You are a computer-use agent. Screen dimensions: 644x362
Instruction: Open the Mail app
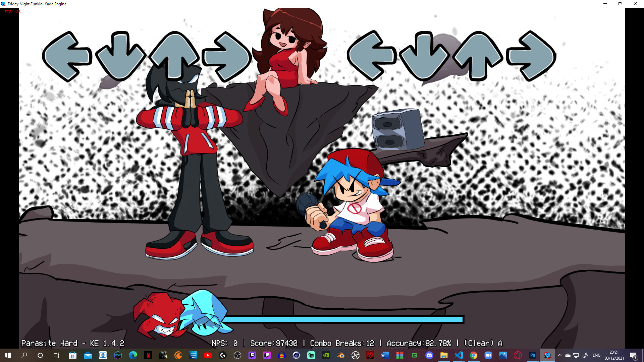pyautogui.click(x=88, y=355)
